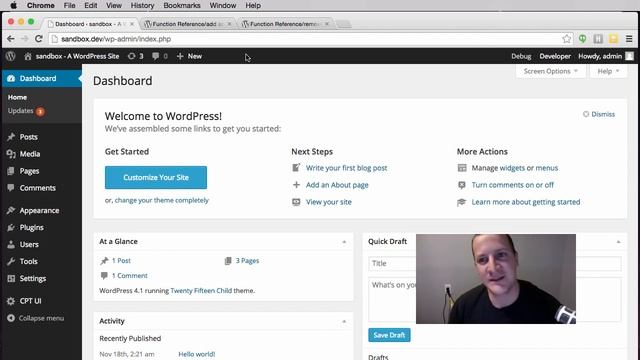
Task: Click the Plugins plug icon
Action: tap(11, 227)
